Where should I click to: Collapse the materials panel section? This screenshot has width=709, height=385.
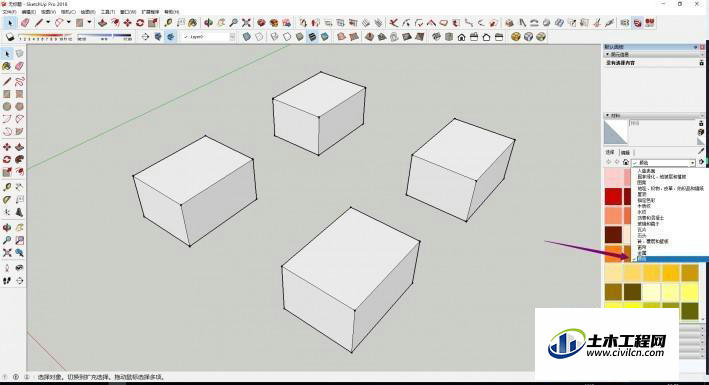tap(607, 116)
